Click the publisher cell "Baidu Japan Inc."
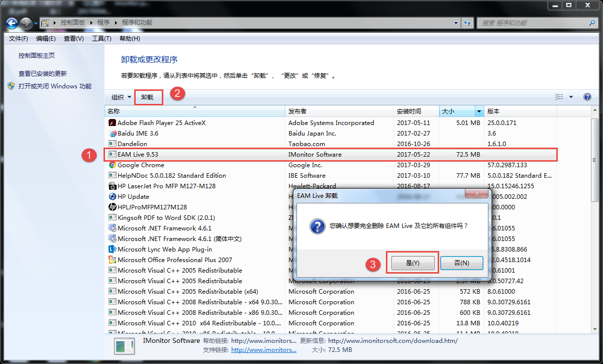 coord(312,133)
